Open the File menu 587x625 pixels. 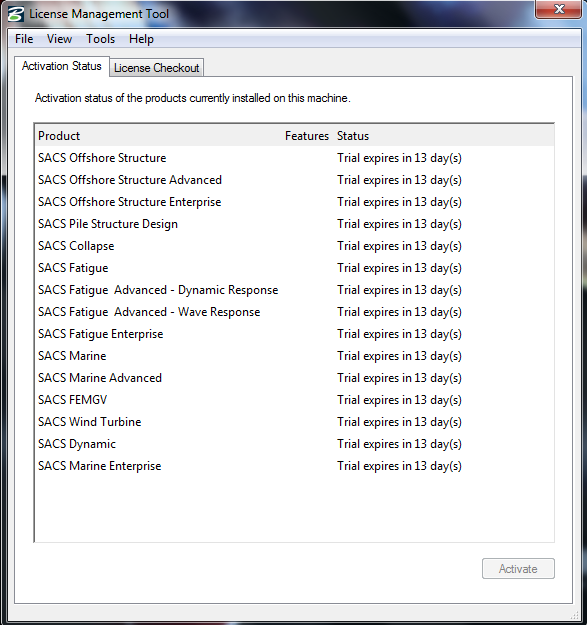(x=24, y=39)
